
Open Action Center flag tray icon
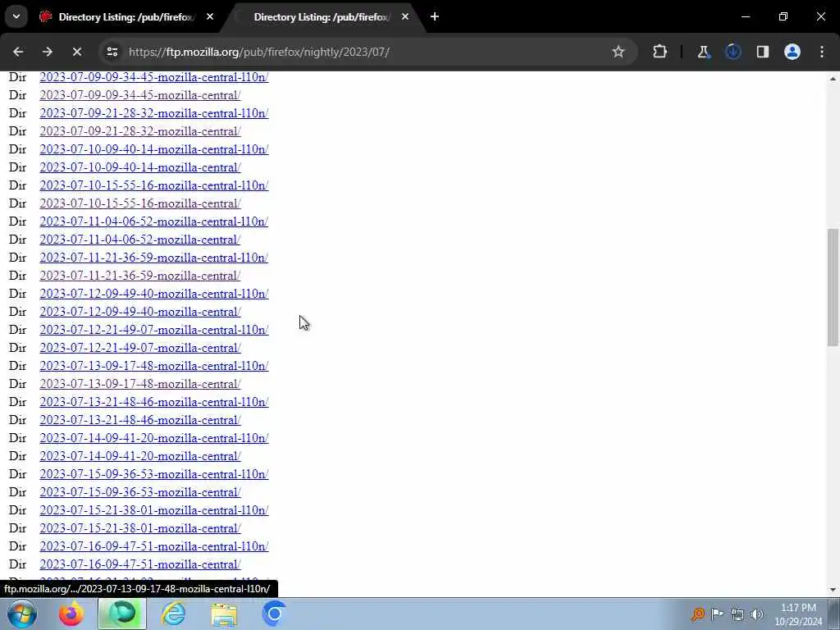(x=717, y=614)
